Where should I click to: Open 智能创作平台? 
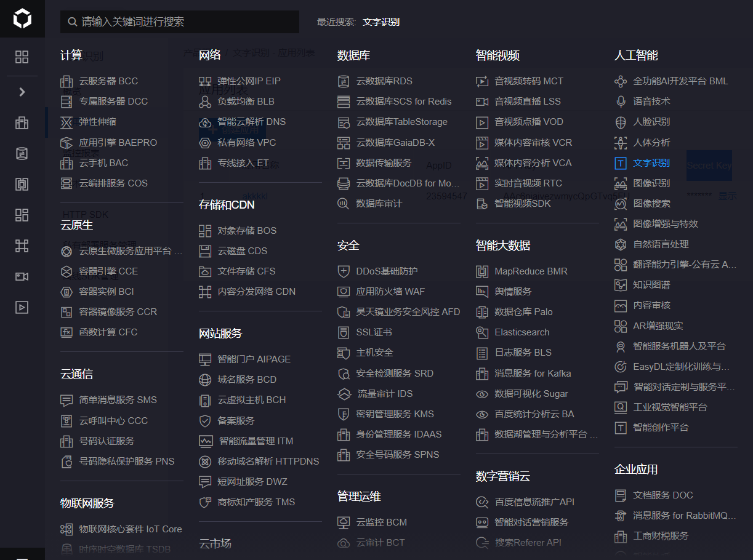pos(661,428)
